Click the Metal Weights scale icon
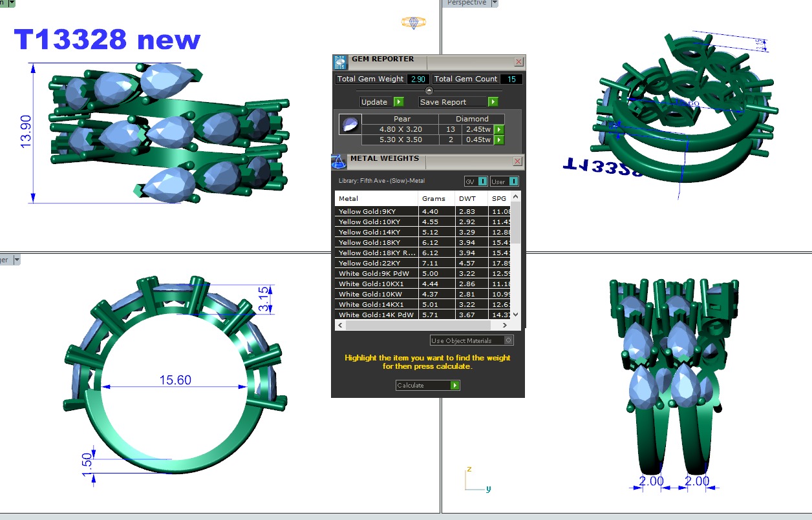This screenshot has width=812, height=520. tap(339, 161)
